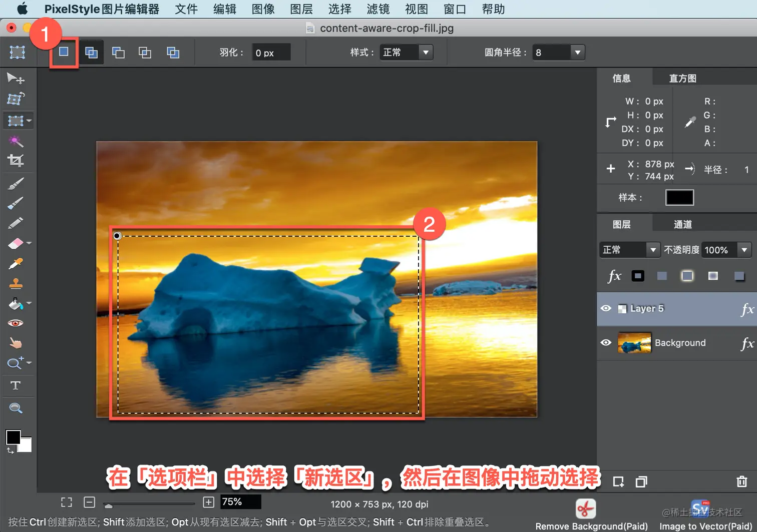Toggle the Stroke layer effect
757x532 pixels.
(x=638, y=276)
